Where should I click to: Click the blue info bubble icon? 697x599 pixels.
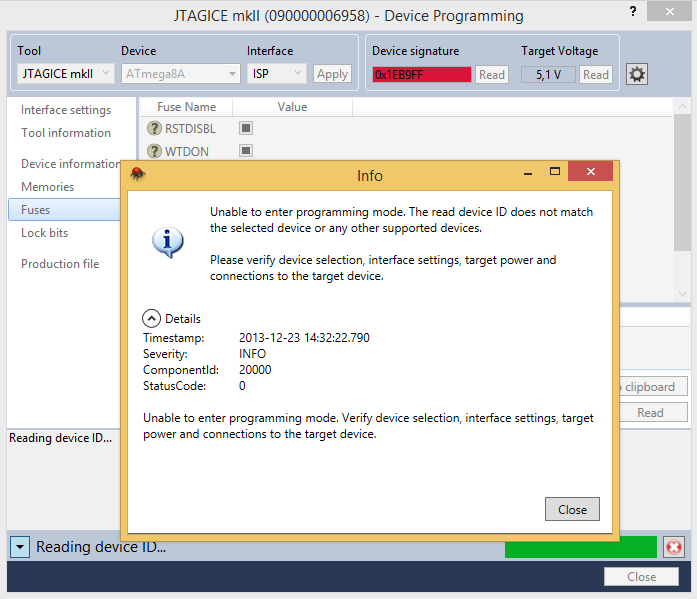[168, 242]
